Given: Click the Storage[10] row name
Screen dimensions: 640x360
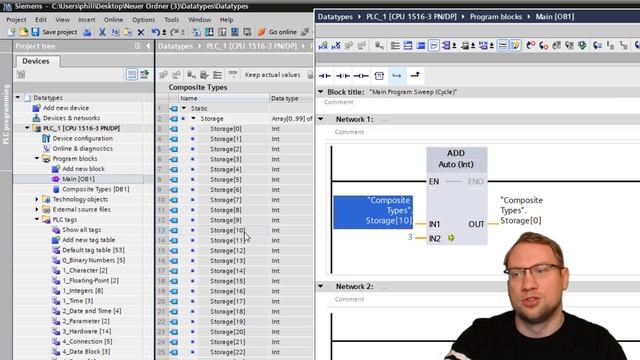Looking at the screenshot, I should (x=227, y=230).
